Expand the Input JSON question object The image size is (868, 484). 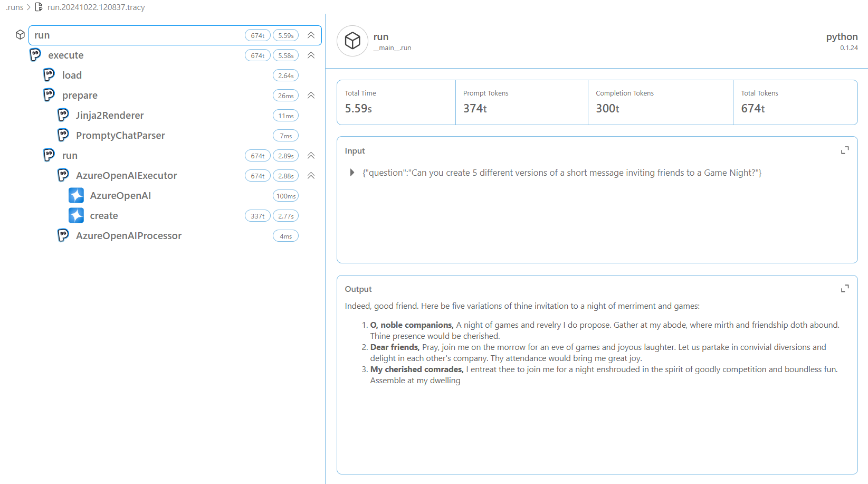coord(352,173)
